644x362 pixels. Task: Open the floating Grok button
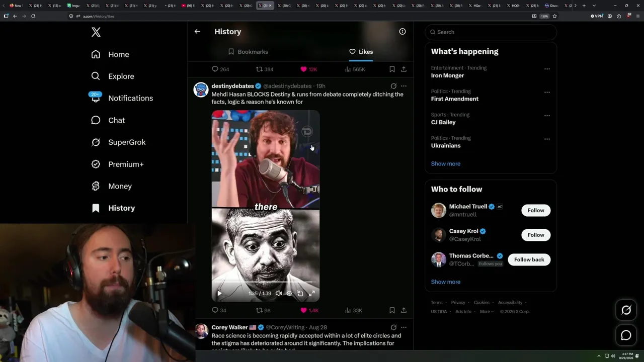coord(626,310)
